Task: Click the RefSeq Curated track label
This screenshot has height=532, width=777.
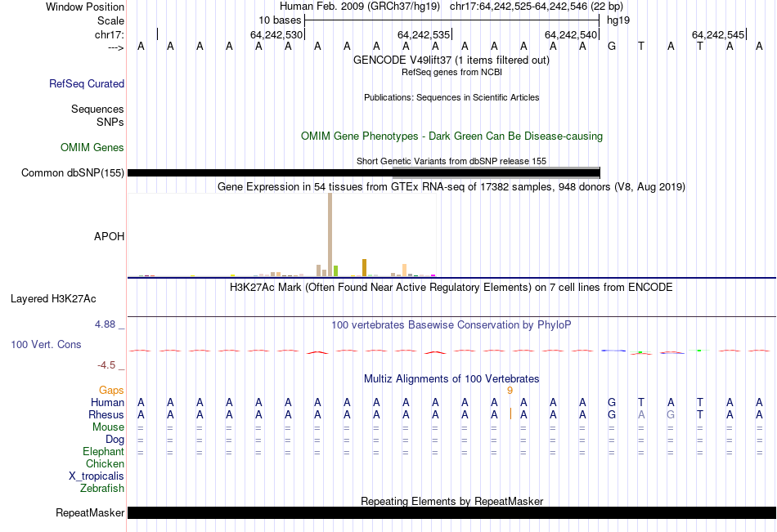Action: pyautogui.click(x=86, y=83)
